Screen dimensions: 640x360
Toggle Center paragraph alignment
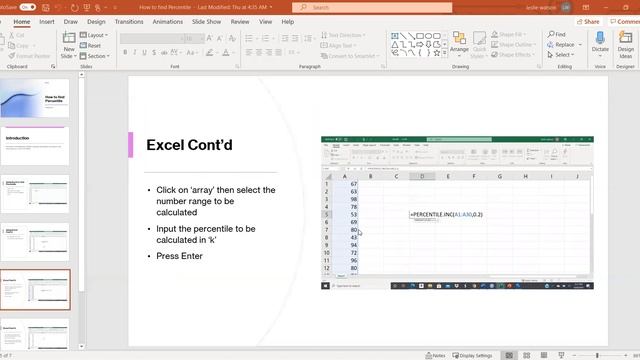pyautogui.click(x=259, y=53)
